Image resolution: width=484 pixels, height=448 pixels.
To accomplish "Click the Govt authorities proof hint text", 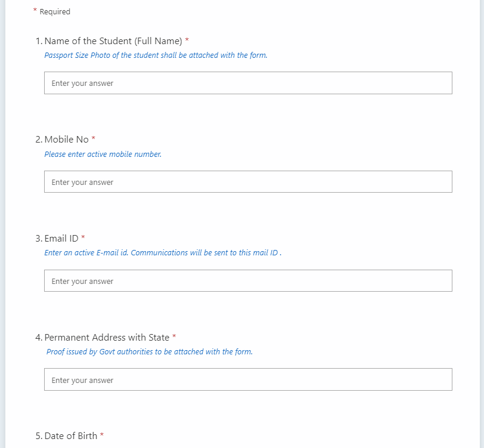I will (150, 351).
